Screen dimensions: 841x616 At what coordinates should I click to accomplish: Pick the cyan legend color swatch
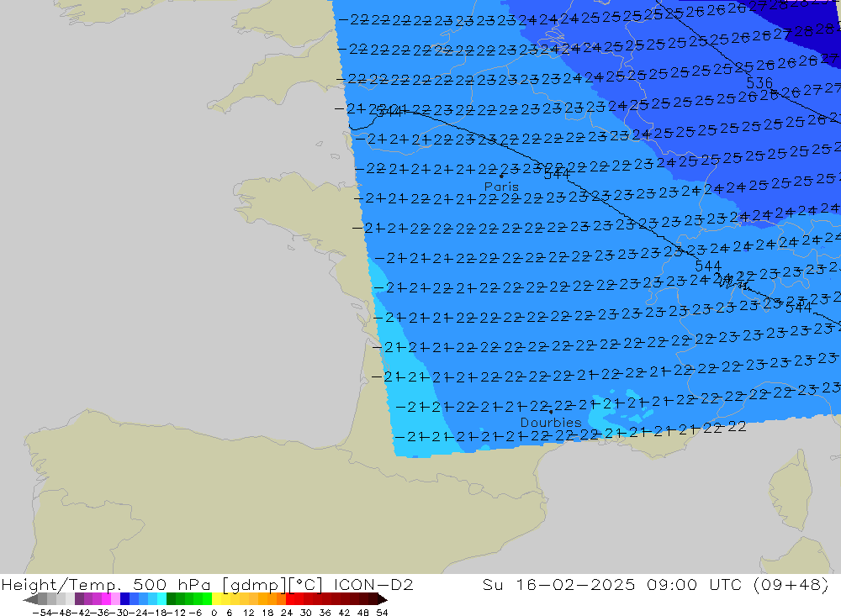(x=161, y=599)
